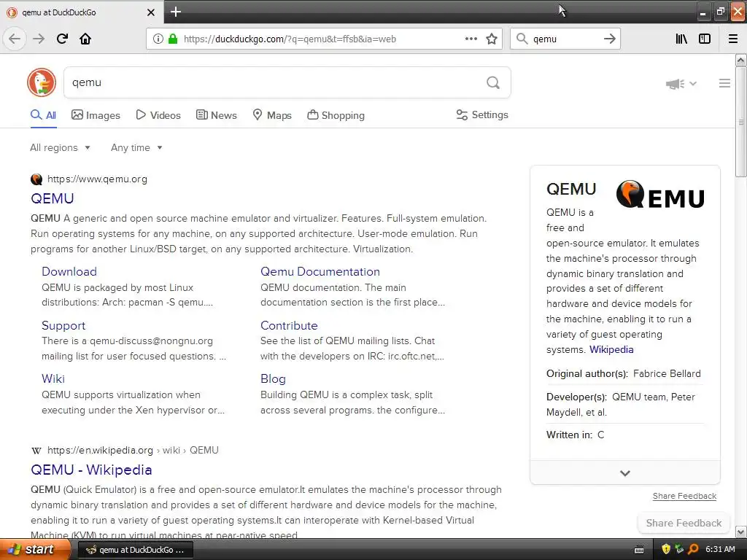Image resolution: width=747 pixels, height=560 pixels.
Task: Click the keyboard icon in the taskbar
Action: click(639, 550)
